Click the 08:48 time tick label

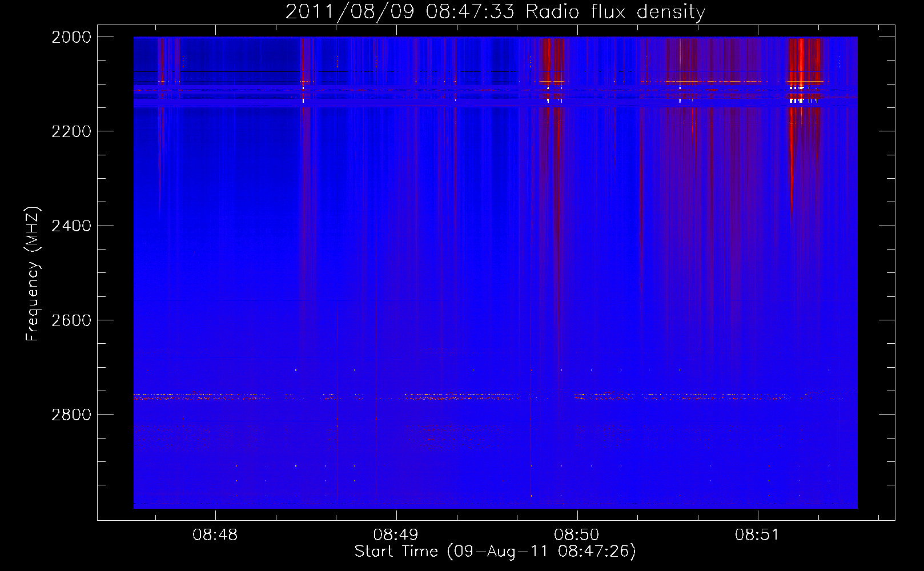coord(215,535)
